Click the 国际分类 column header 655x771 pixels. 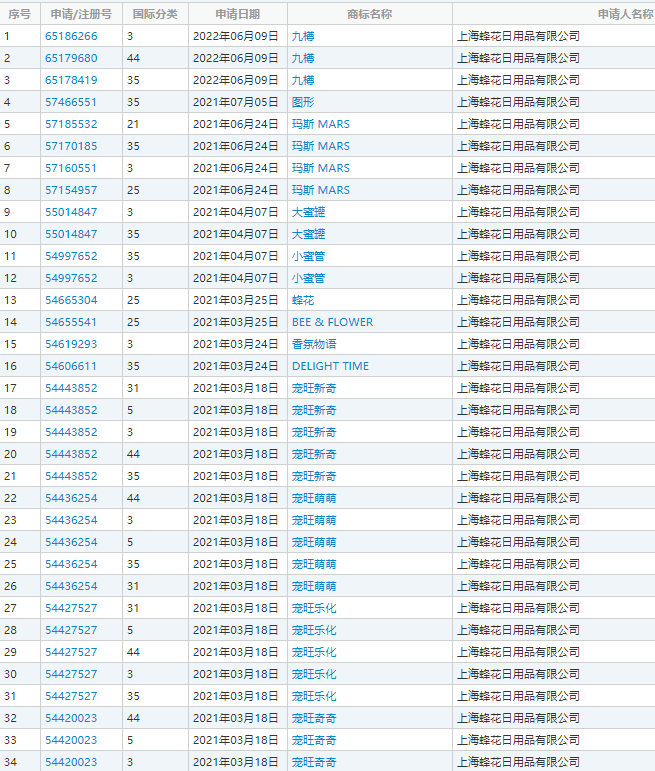tap(155, 14)
